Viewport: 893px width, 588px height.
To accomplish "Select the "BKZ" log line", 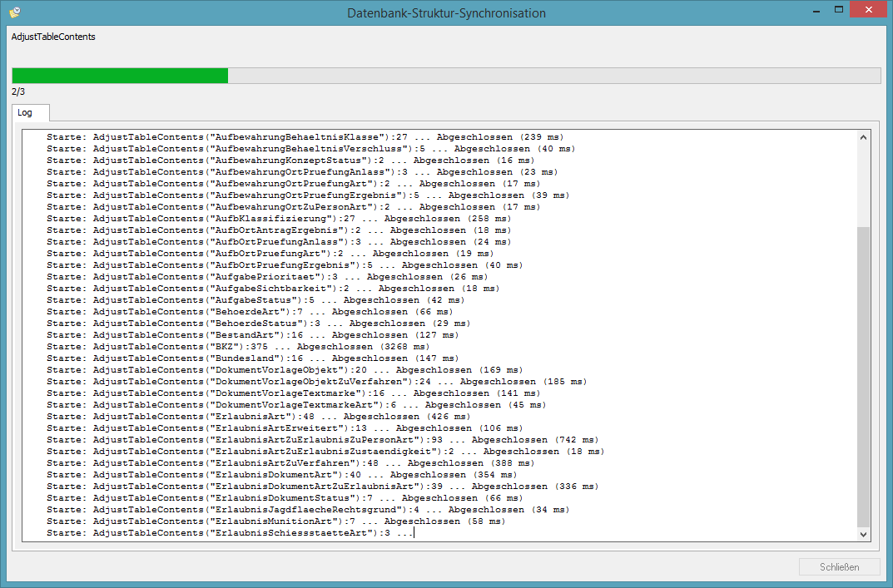I will (237, 347).
